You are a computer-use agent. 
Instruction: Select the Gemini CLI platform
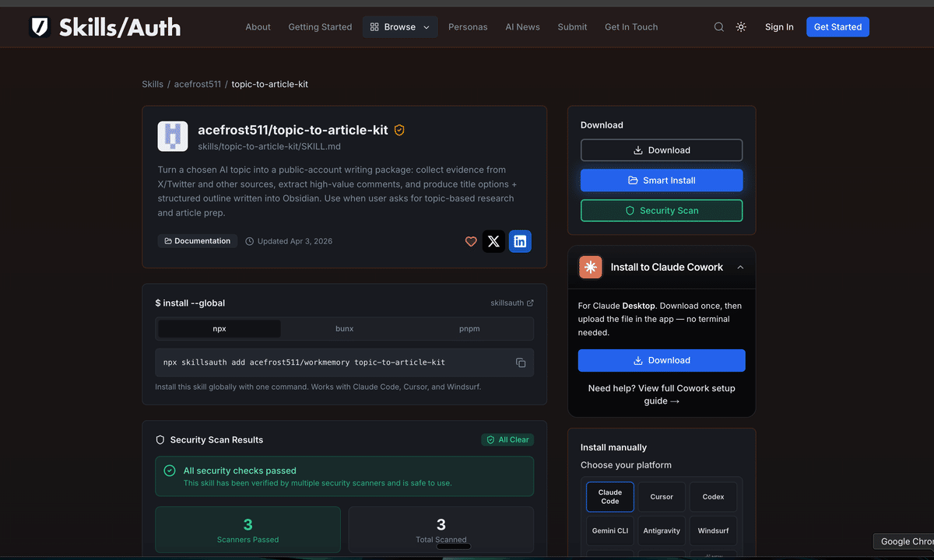pyautogui.click(x=610, y=530)
